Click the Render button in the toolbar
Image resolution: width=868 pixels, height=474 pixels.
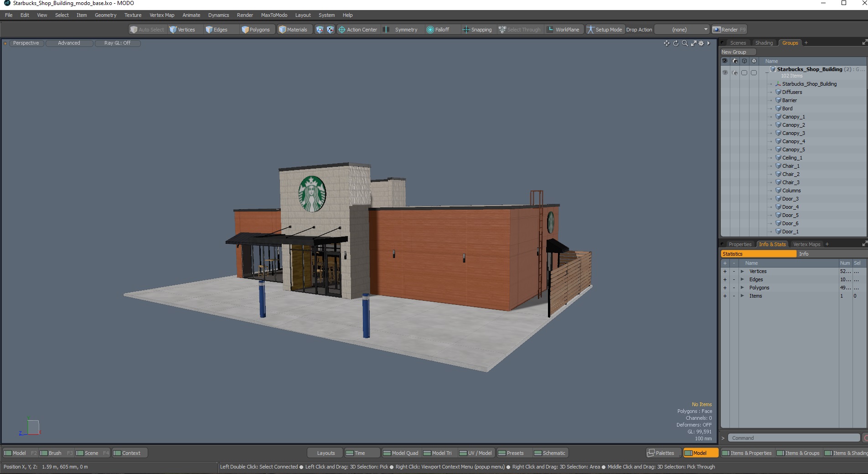tap(729, 30)
